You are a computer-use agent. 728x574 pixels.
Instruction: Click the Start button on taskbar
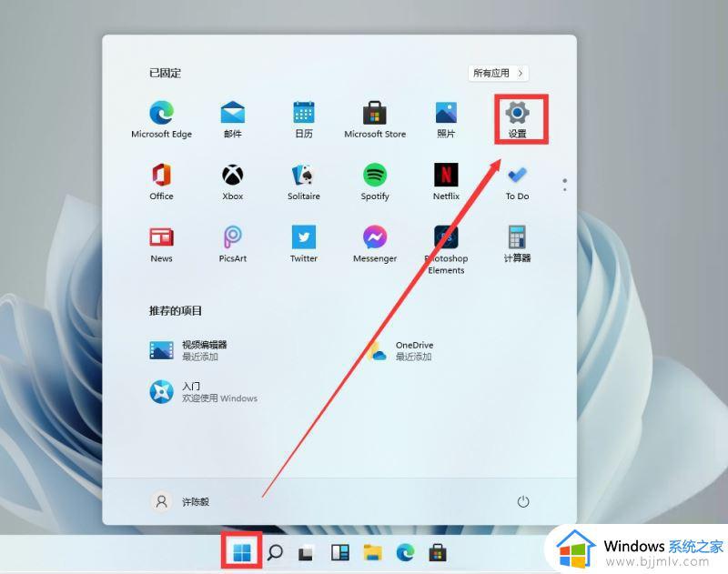(241, 552)
